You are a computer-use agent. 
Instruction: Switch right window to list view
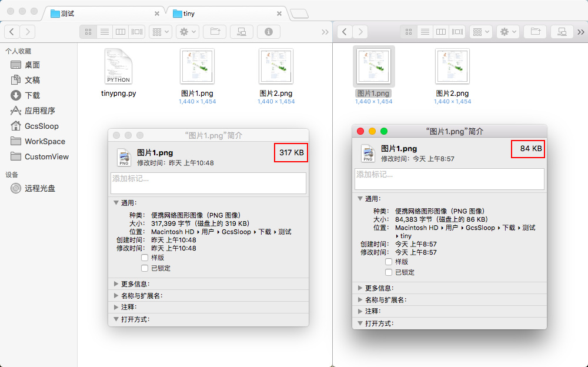click(x=425, y=32)
